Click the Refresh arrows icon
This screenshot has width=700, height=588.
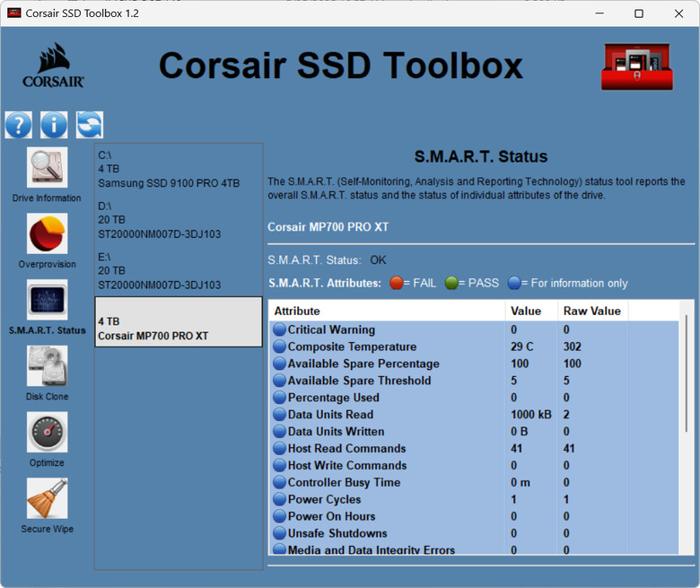(x=90, y=125)
